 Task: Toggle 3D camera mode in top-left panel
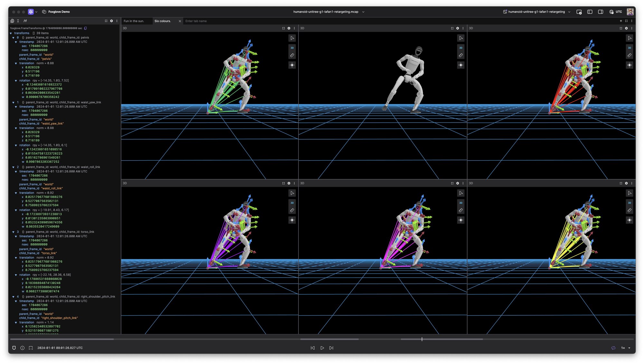coord(292,48)
